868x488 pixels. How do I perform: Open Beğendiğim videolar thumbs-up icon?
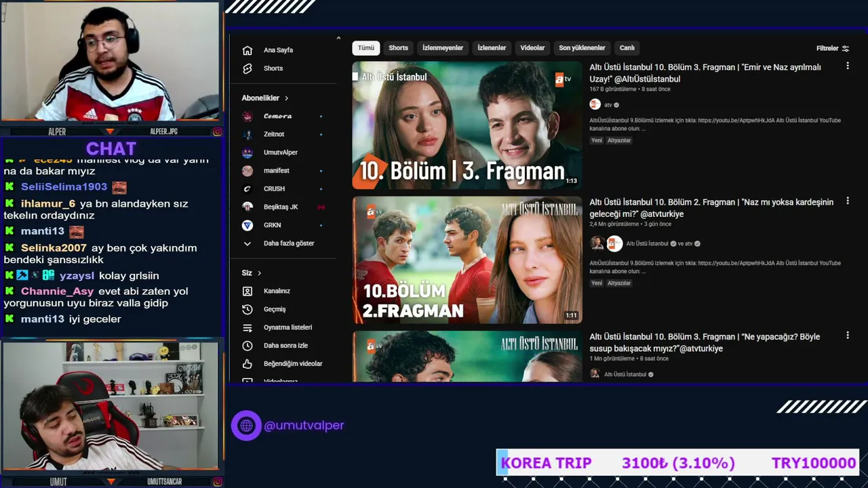pyautogui.click(x=248, y=364)
